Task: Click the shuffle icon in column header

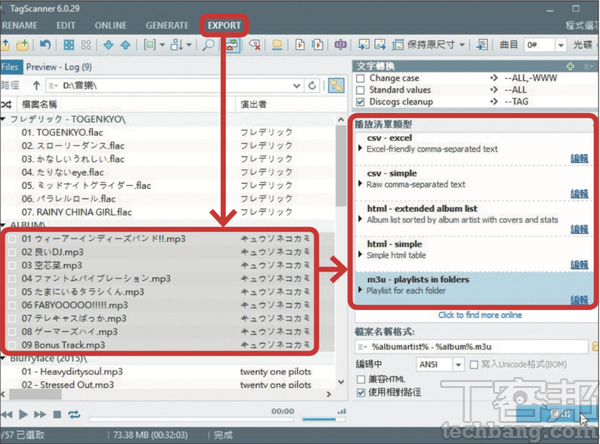Action: tap(7, 104)
